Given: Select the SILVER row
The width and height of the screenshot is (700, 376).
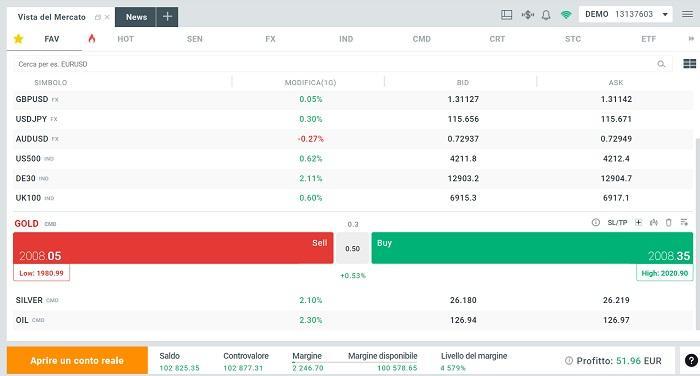Looking at the screenshot, I should [x=353, y=300].
